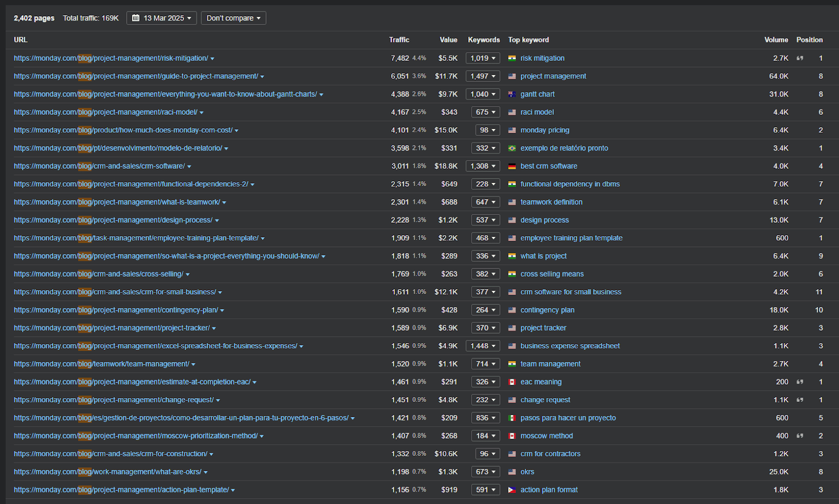This screenshot has height=504, width=839.
Task: Sort by the Volume column header
Action: tap(776, 40)
